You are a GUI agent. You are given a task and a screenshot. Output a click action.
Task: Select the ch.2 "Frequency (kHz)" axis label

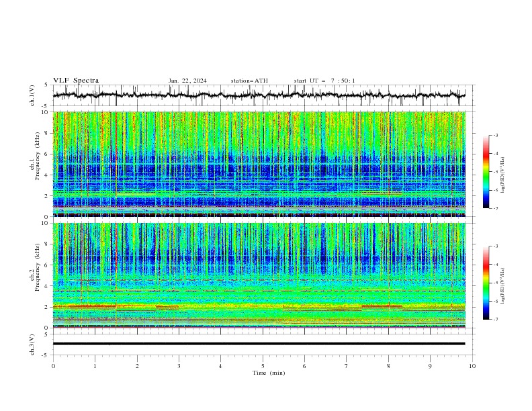[38, 267]
